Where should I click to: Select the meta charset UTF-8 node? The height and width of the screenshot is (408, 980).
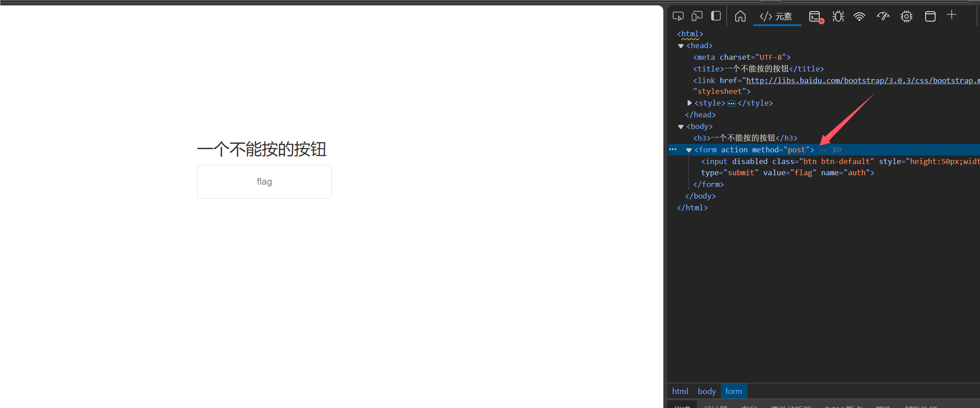point(742,57)
